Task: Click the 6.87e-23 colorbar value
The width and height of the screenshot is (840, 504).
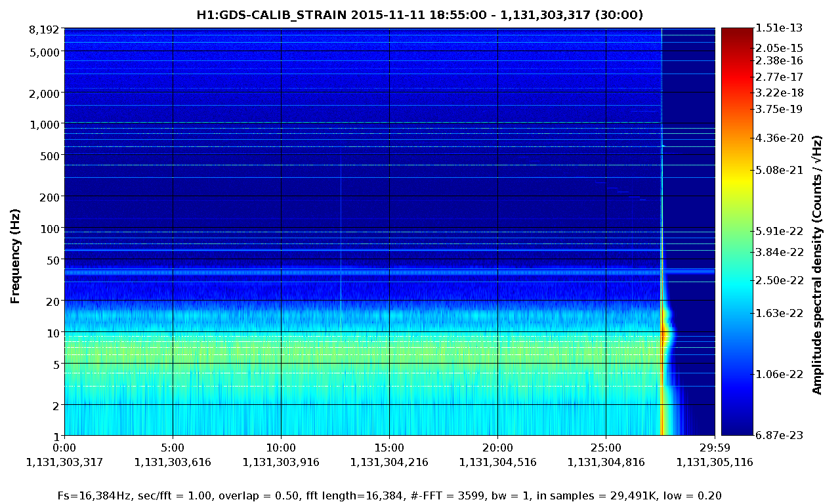Action: 779,435
